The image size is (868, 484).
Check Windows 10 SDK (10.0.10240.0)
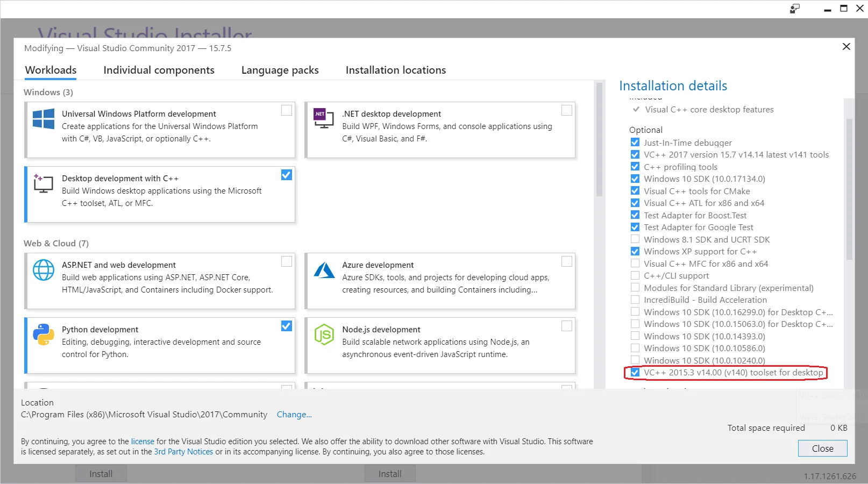pyautogui.click(x=635, y=360)
